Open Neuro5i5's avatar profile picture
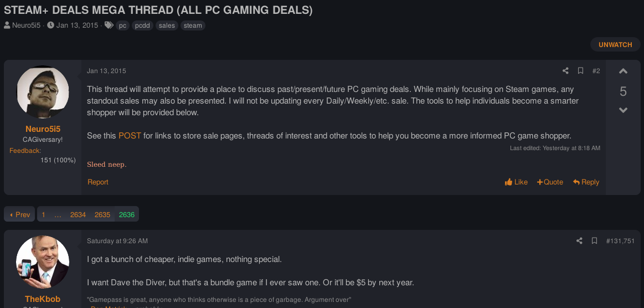The image size is (644, 308). tap(43, 92)
